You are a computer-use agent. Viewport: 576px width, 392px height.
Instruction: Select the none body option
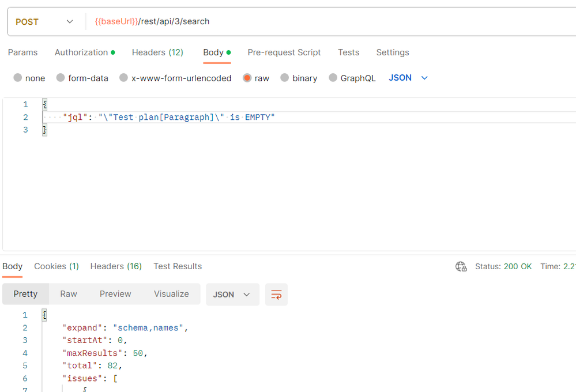(29, 78)
